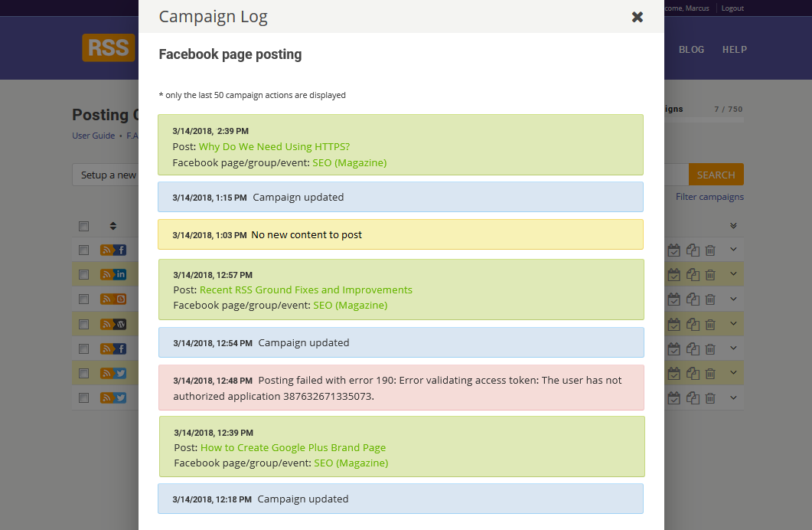The width and height of the screenshot is (812, 530).
Task: Open the schedule calendar for the LinkedIn campaign
Action: click(673, 275)
